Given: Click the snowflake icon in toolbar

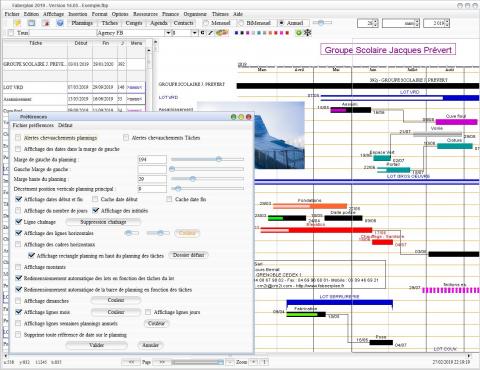Looking at the screenshot, I should 307,33.
